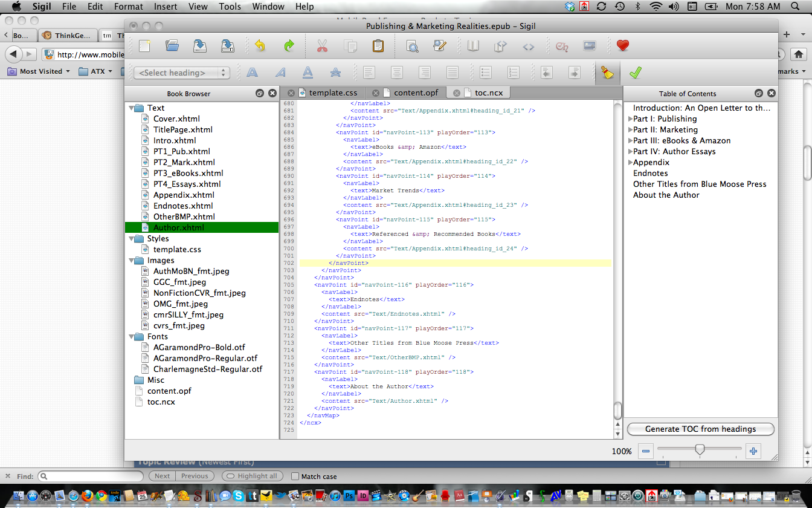This screenshot has height=508, width=812.
Task: Switch to the content.opf tab
Action: 416,93
